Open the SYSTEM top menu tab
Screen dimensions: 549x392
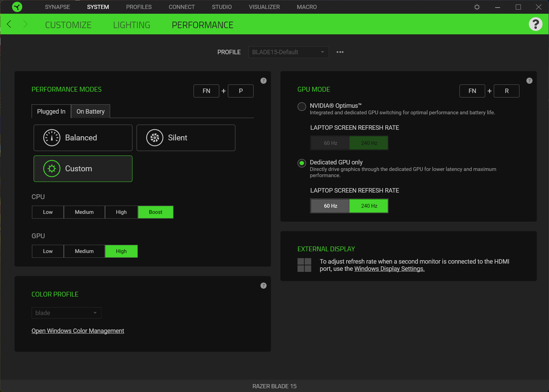tap(98, 7)
